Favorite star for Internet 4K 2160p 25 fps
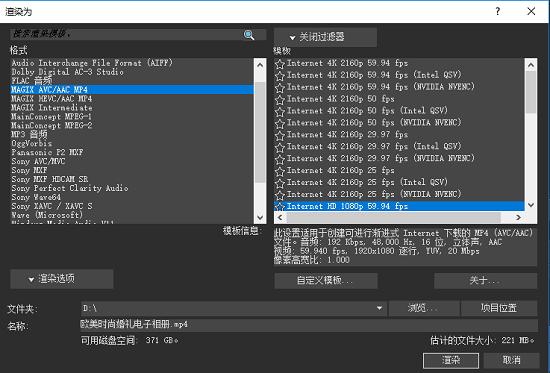The width and height of the screenshot is (550, 373). (280, 171)
